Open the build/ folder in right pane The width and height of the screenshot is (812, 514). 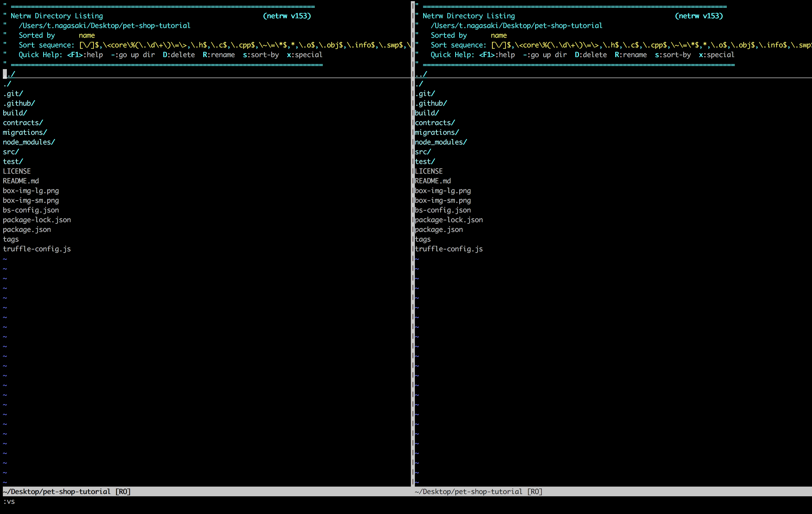click(427, 113)
